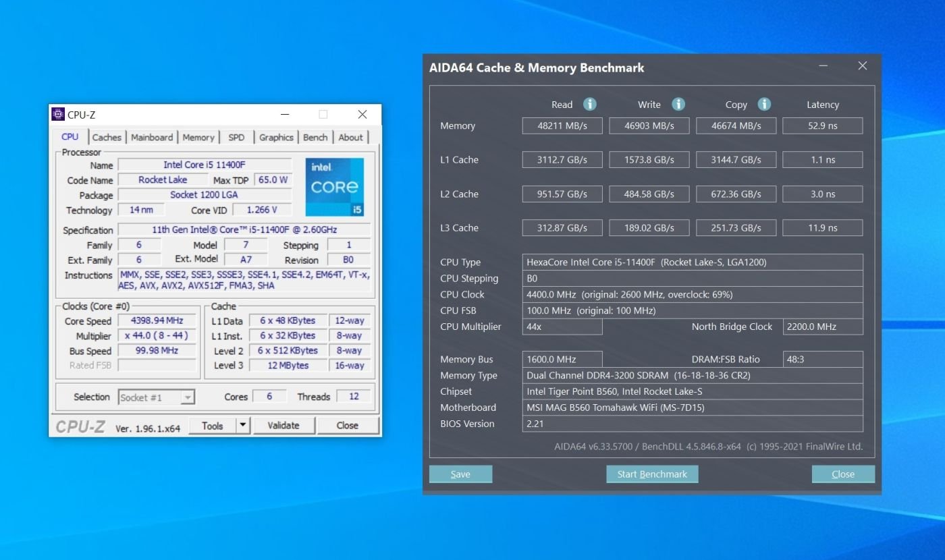The width and height of the screenshot is (945, 560).
Task: Open the Graphics tab in CPU-Z
Action: pyautogui.click(x=276, y=137)
